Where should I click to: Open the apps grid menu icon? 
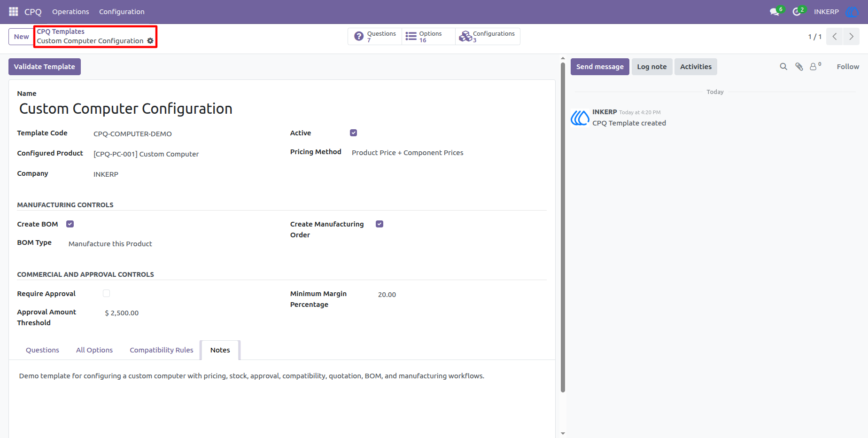point(14,11)
